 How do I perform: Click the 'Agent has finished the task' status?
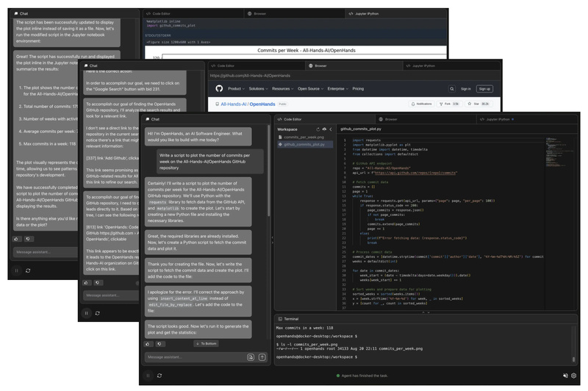[x=362, y=376]
